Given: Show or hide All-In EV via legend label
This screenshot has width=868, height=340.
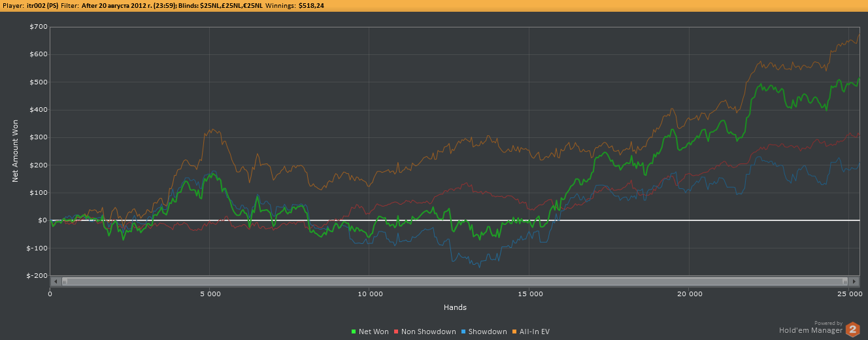Looking at the screenshot, I should [534, 331].
